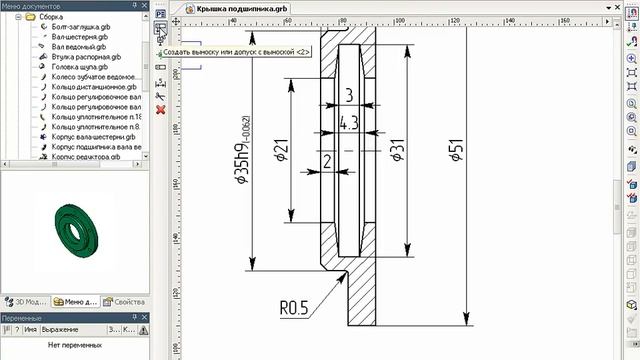Image resolution: width=640 pixels, height=360 pixels.
Task: Click the blue 3D box view icon
Action: (632, 166)
